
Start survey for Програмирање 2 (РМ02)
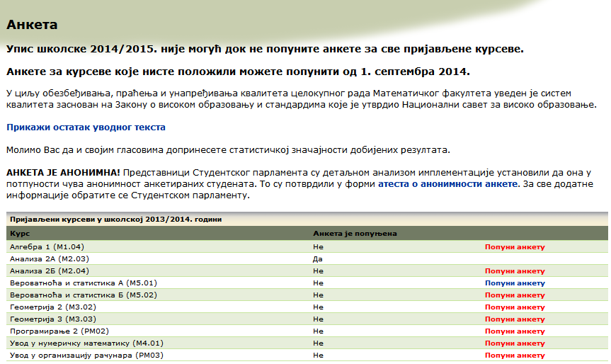515,331
